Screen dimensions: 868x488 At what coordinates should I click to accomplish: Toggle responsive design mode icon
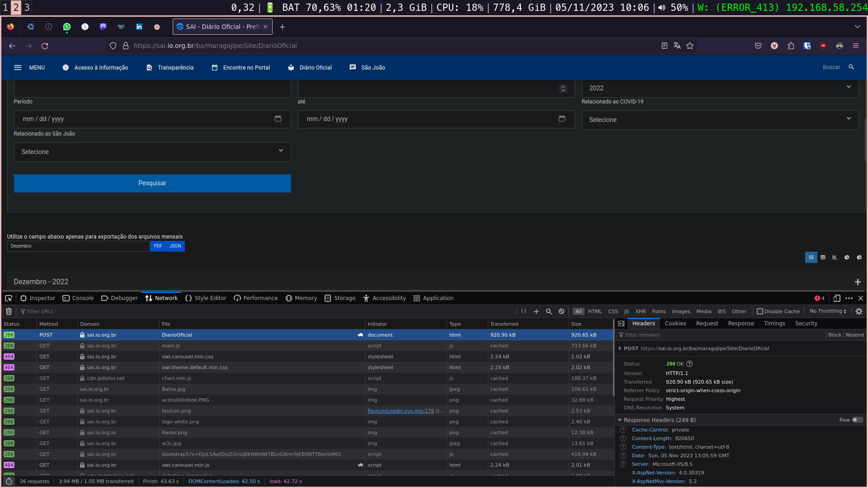point(837,298)
